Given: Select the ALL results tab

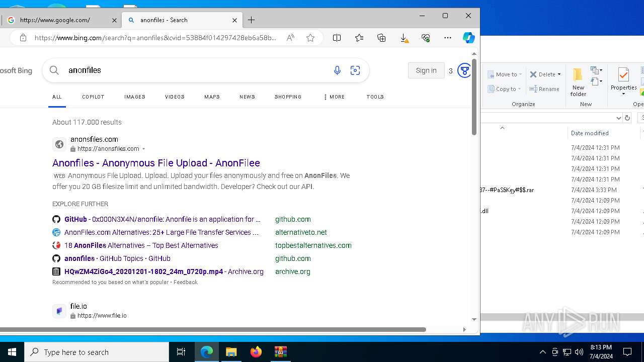Looking at the screenshot, I should coord(57,97).
